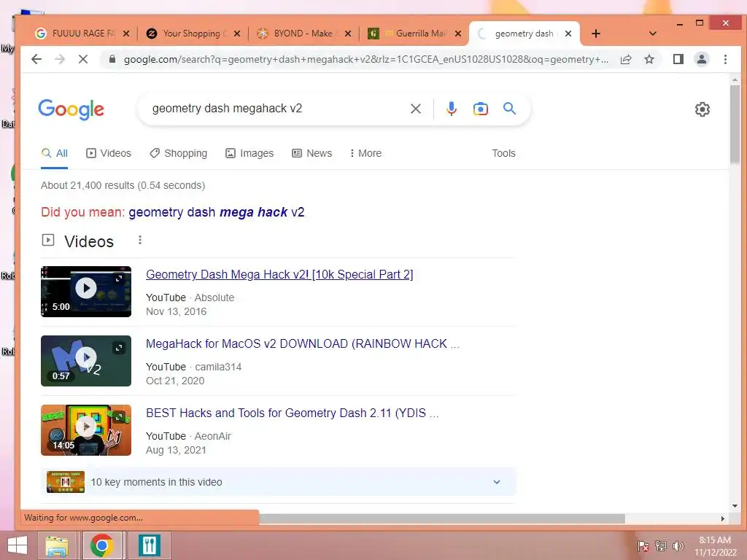Open a new tab with plus button
747x560 pixels.
tap(595, 34)
